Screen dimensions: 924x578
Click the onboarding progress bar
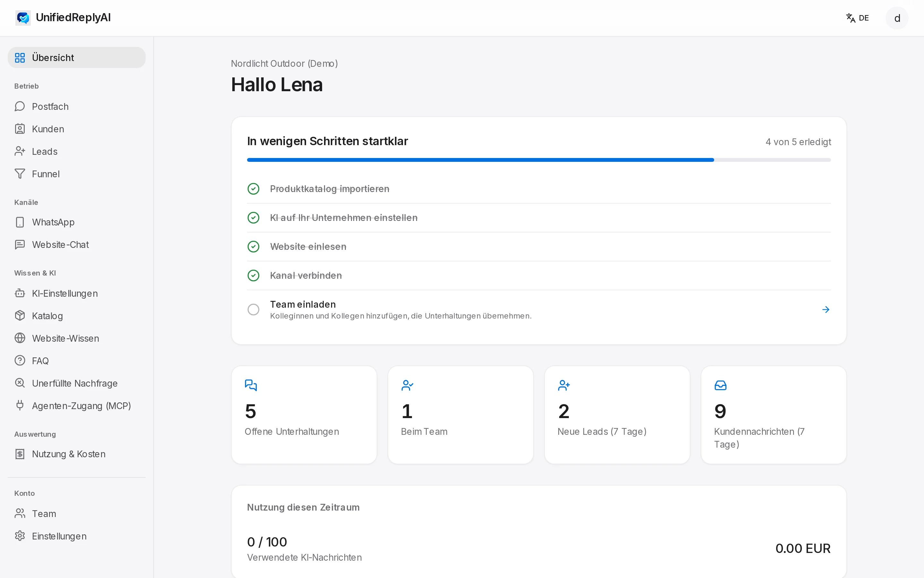(x=539, y=160)
